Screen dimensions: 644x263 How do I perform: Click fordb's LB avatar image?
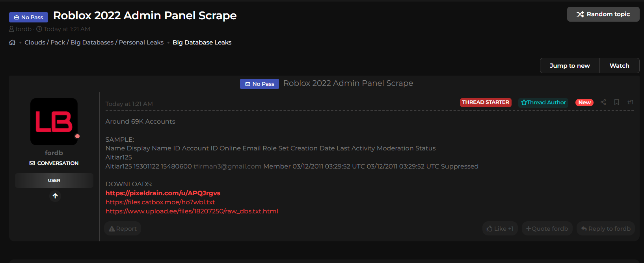click(54, 122)
